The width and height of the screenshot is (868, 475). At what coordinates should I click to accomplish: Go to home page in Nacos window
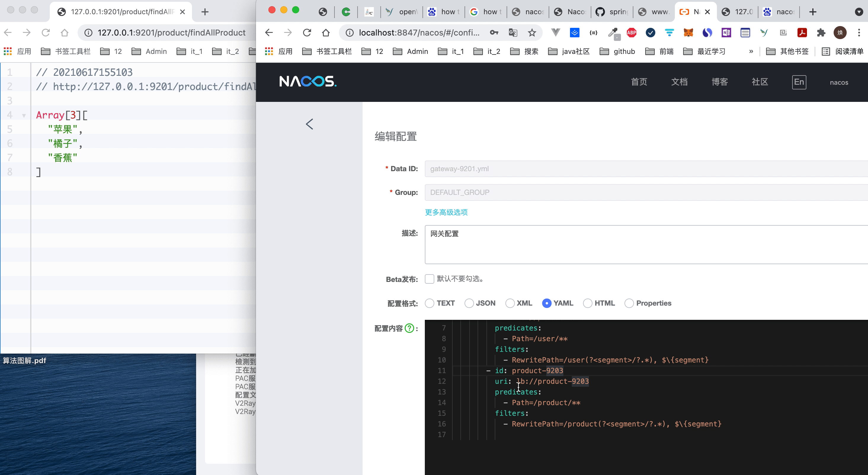[x=326, y=33]
